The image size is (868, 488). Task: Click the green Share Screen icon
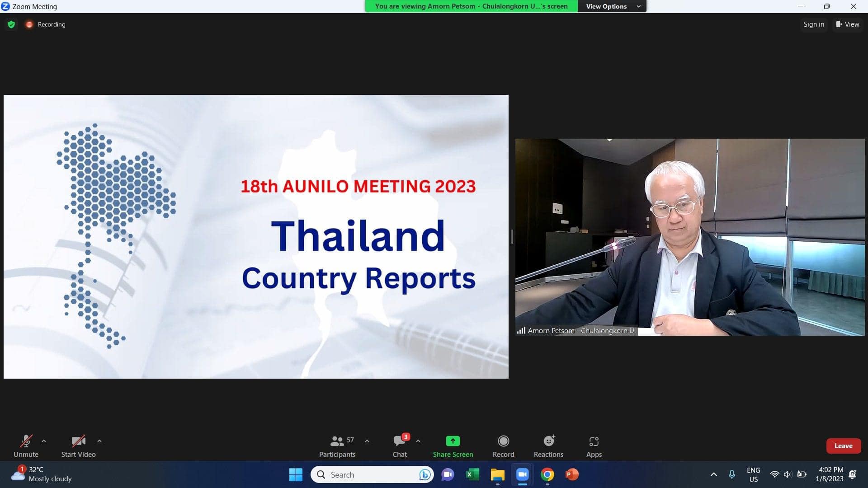[453, 441]
